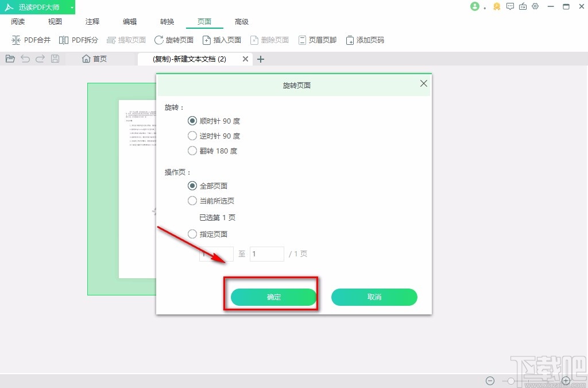Type in the starting page number field

(217, 253)
